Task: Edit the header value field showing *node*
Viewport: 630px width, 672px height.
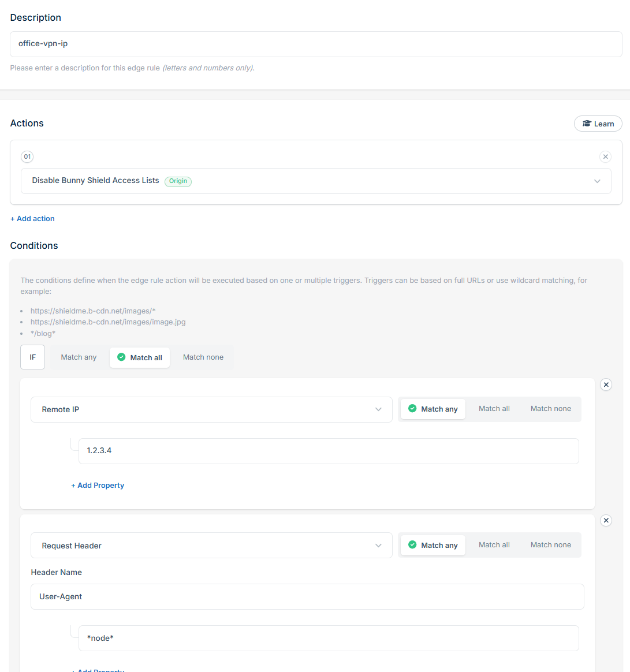Action: (329, 638)
